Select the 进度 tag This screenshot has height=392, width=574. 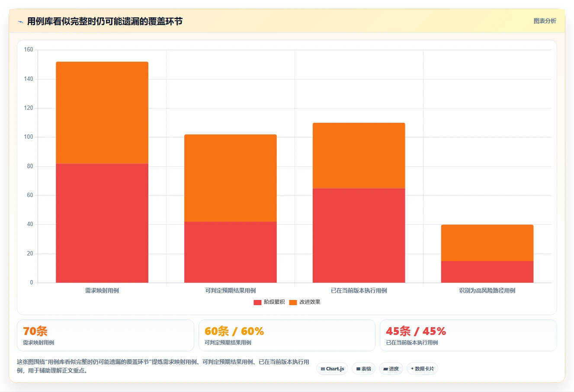[x=391, y=369]
